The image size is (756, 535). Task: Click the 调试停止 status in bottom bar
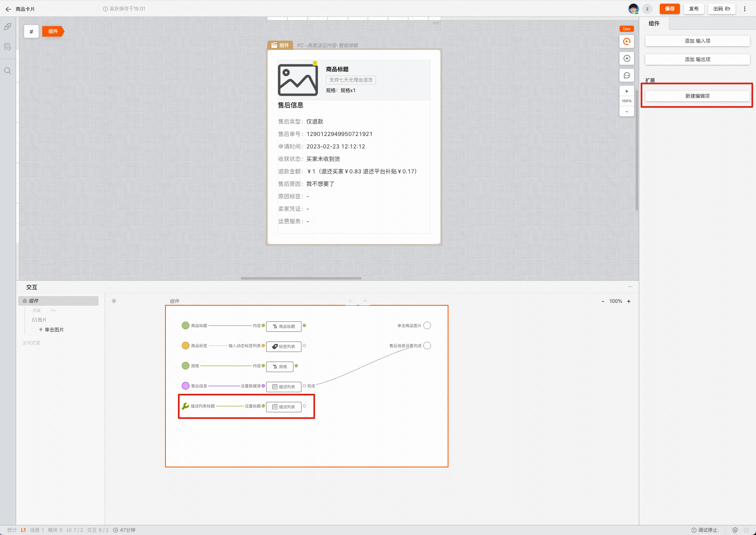coord(705,530)
